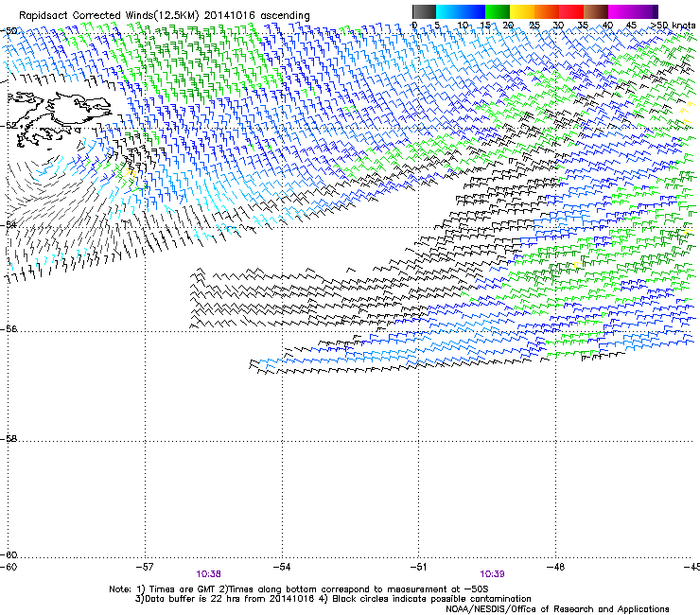Click the '-57' longitude axis label
Screen dimensions: 700x615
144,567
